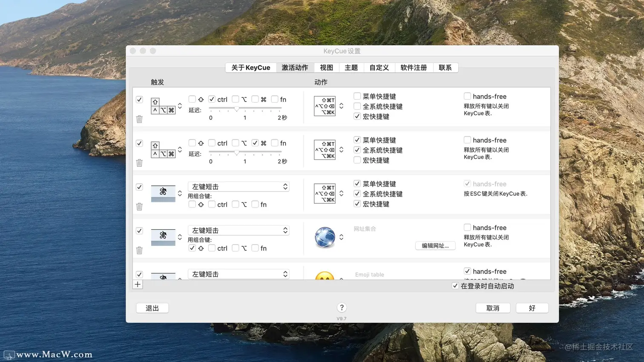Check fn modifier in fourth row
Screen dimensions: 644x362
coord(255,248)
